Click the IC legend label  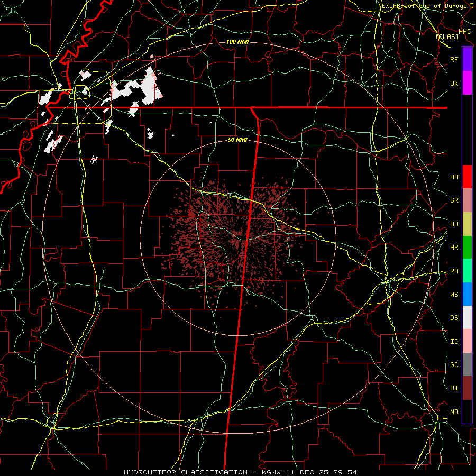point(454,342)
